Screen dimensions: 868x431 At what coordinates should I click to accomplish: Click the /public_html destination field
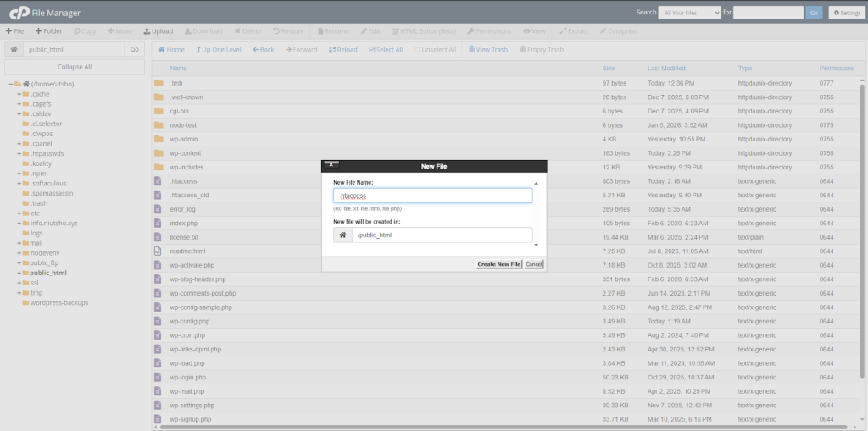[442, 235]
